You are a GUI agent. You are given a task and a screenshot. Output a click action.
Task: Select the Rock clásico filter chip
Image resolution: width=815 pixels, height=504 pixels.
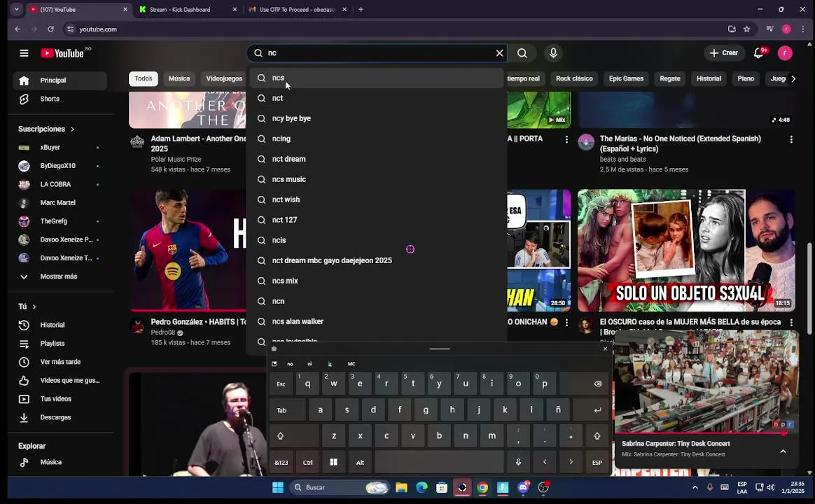coord(574,78)
